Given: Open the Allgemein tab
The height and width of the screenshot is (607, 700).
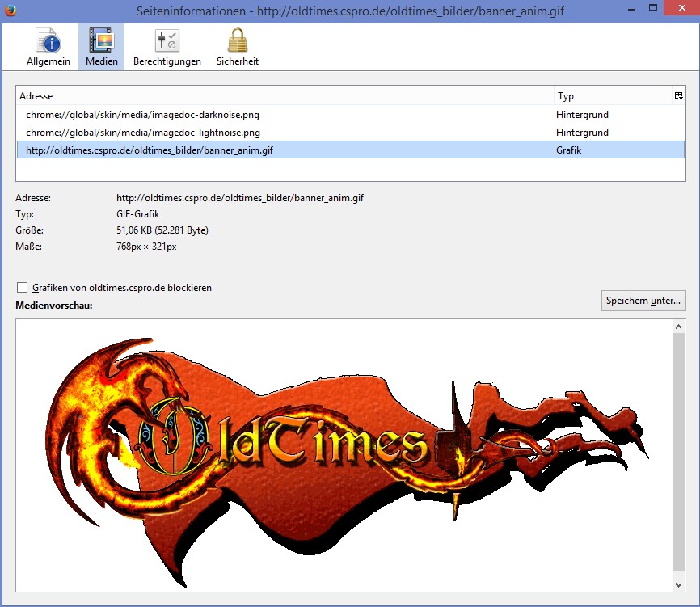Looking at the screenshot, I should (48, 47).
